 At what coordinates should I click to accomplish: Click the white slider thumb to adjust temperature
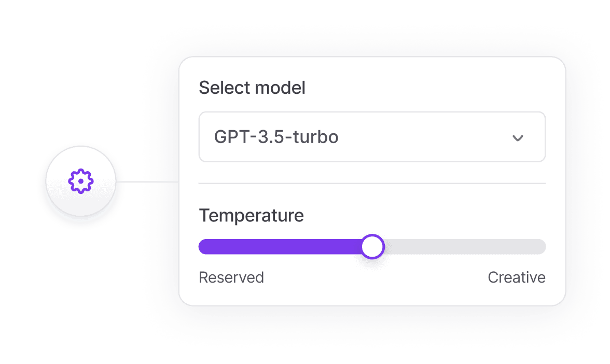tap(372, 246)
